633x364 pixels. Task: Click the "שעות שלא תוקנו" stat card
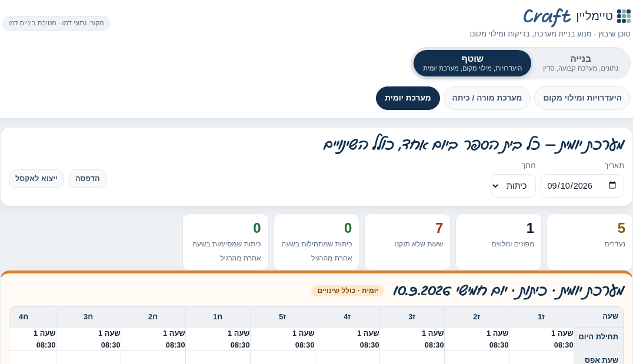click(x=407, y=242)
